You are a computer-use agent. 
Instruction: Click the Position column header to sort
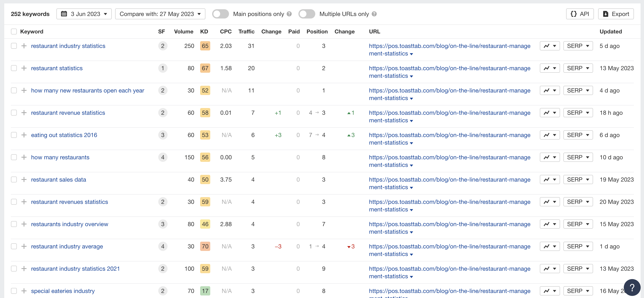[316, 32]
